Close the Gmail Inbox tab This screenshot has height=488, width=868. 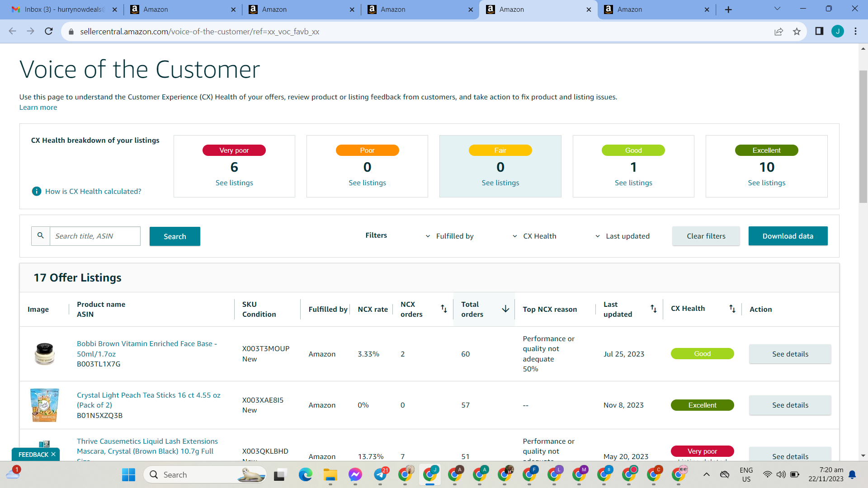114,9
